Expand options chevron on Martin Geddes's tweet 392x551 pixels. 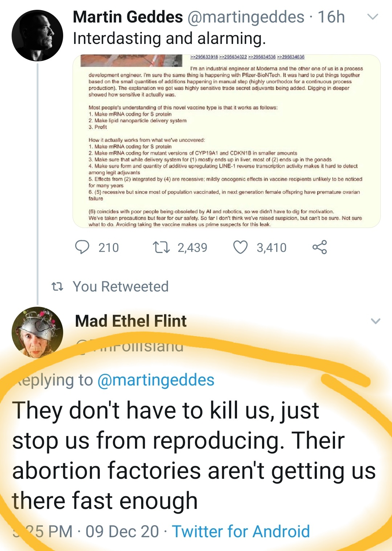pyautogui.click(x=373, y=17)
